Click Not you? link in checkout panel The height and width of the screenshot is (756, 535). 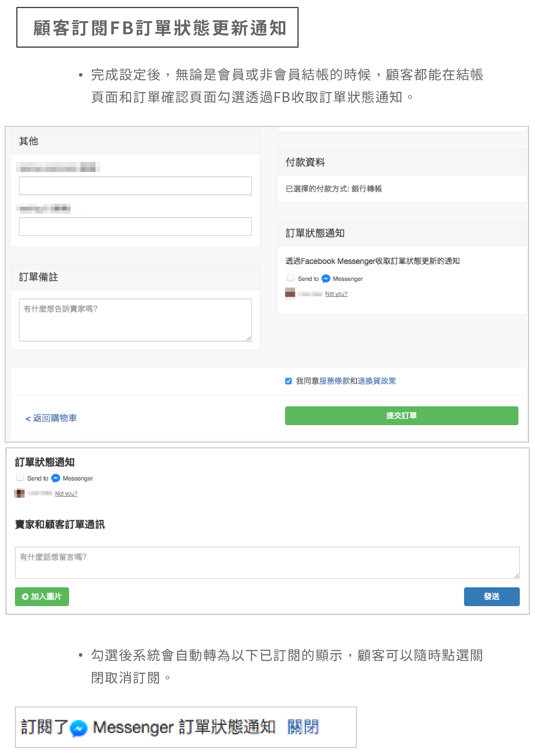[336, 294]
